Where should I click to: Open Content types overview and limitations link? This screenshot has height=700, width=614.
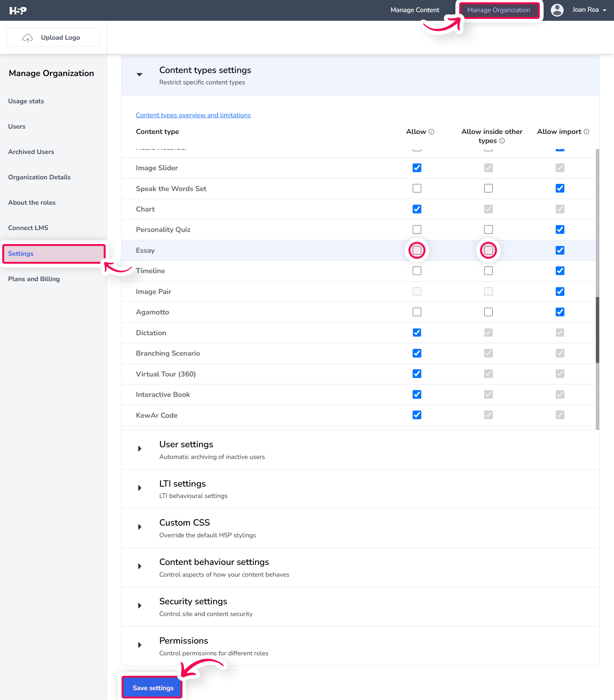click(193, 115)
